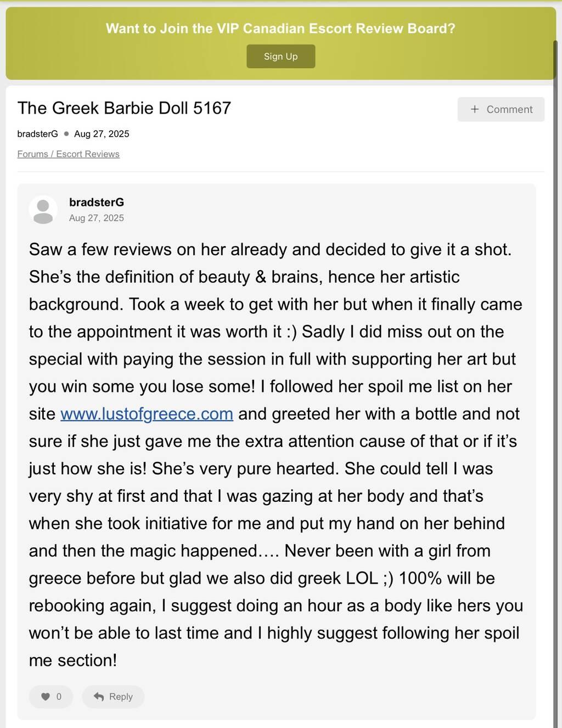Click inside the review post body text

coord(274,496)
